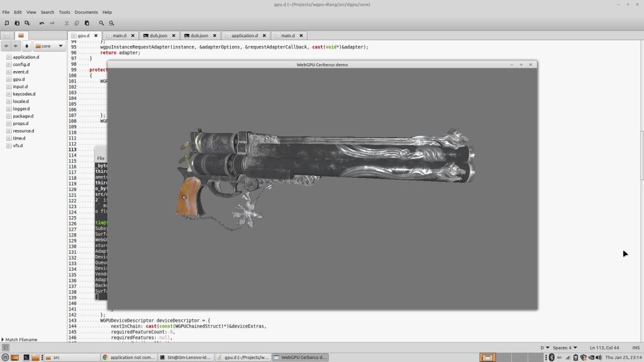The width and height of the screenshot is (644, 362).
Task: Change the D language highlighting mode
Action: (x=545, y=348)
